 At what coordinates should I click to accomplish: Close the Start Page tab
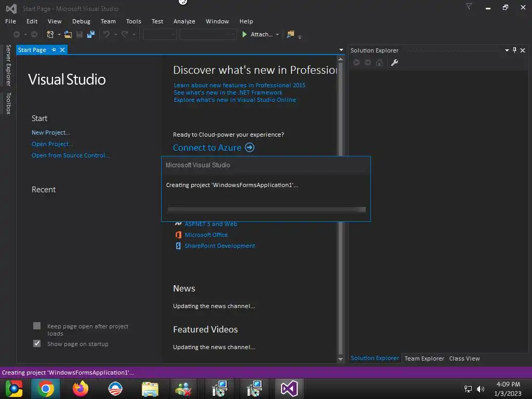[62, 50]
